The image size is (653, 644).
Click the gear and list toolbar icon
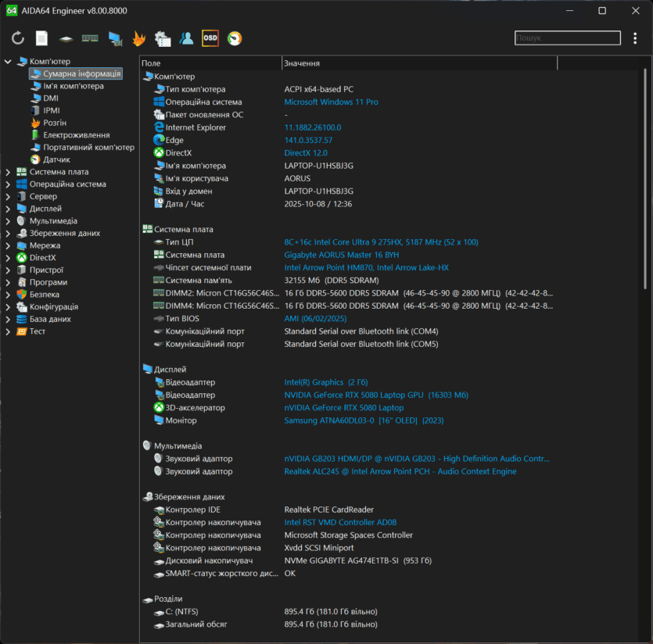tap(163, 38)
